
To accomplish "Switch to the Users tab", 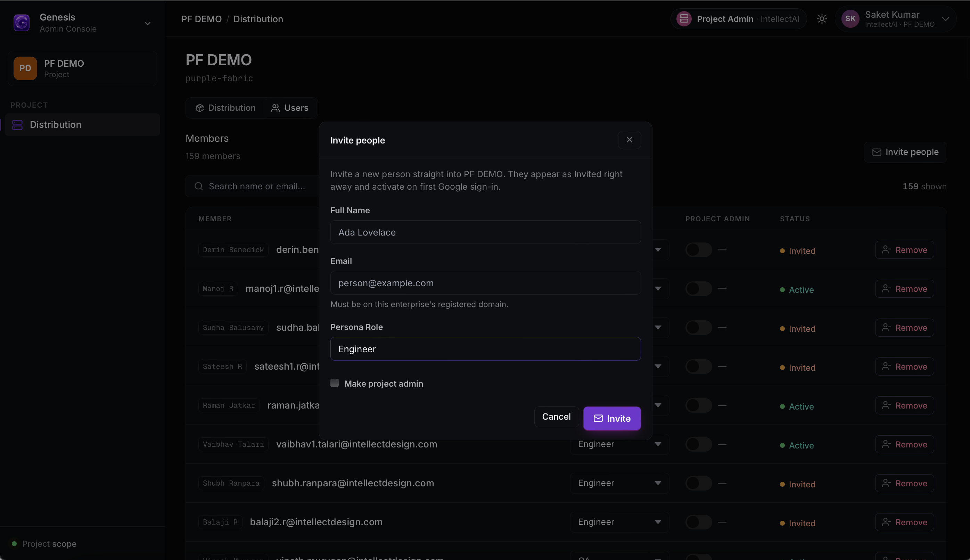I will (x=290, y=108).
